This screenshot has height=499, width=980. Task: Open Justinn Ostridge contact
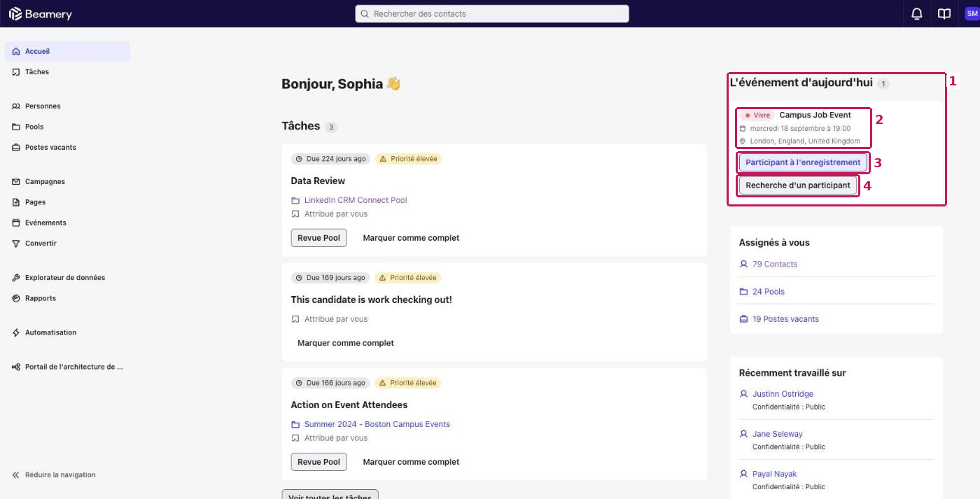(783, 394)
